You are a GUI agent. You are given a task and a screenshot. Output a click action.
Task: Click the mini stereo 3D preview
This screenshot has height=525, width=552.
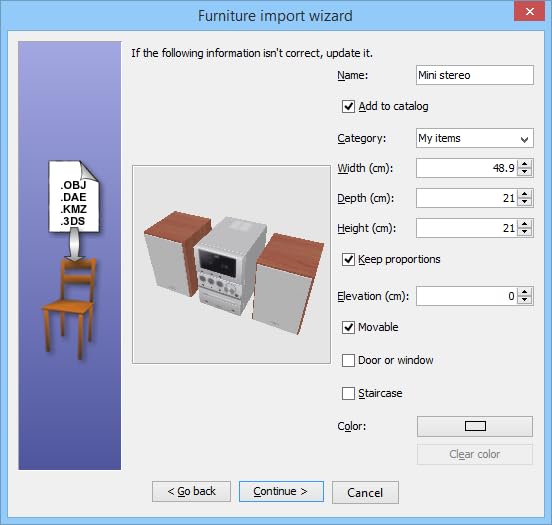pyautogui.click(x=231, y=264)
